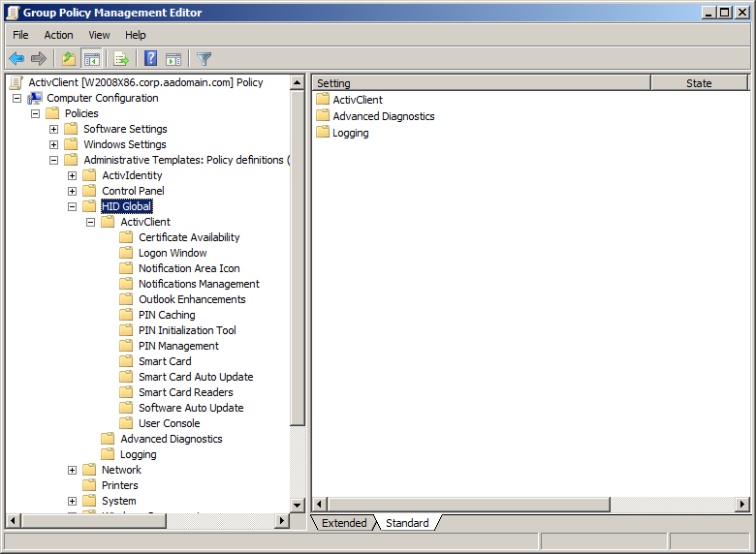Open the Help menu

point(136,35)
